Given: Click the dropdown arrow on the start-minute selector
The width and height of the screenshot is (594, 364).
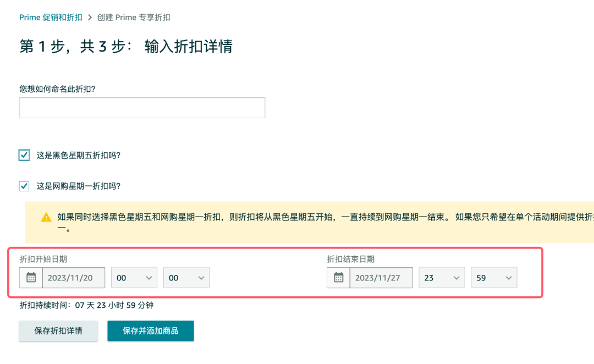Looking at the screenshot, I should [x=201, y=277].
